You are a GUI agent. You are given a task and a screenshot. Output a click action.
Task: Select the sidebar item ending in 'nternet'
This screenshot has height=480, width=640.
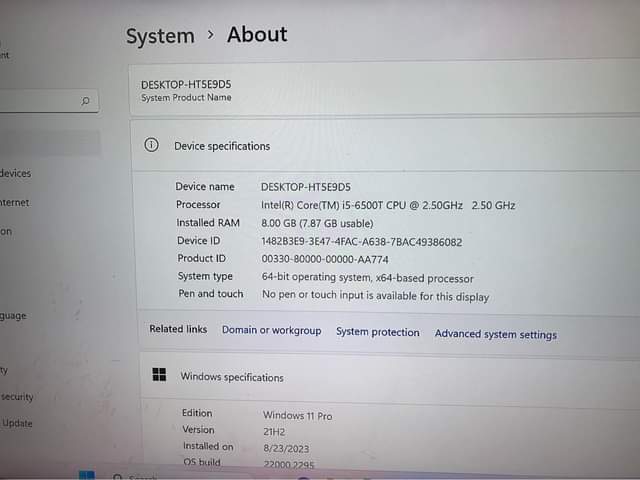(x=15, y=202)
